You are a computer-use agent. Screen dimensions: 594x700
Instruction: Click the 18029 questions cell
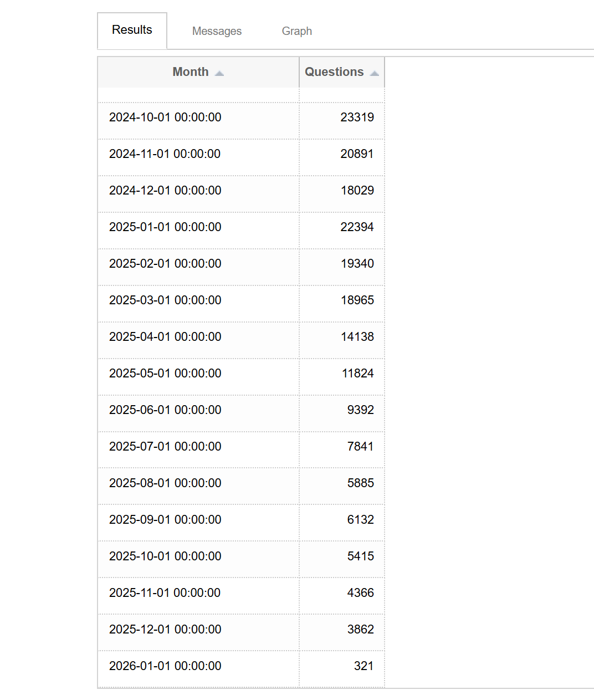point(357,191)
